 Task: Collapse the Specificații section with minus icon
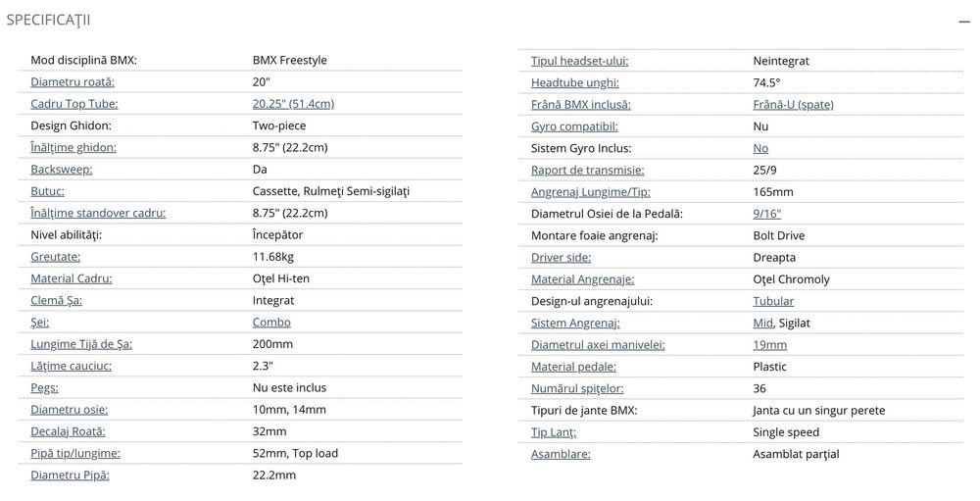pyautogui.click(x=965, y=21)
